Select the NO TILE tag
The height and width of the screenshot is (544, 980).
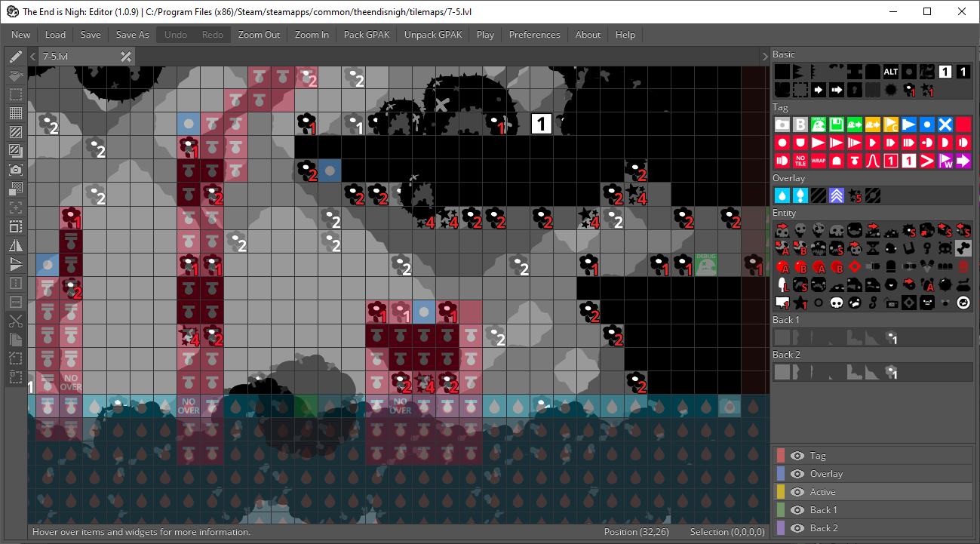tap(800, 161)
